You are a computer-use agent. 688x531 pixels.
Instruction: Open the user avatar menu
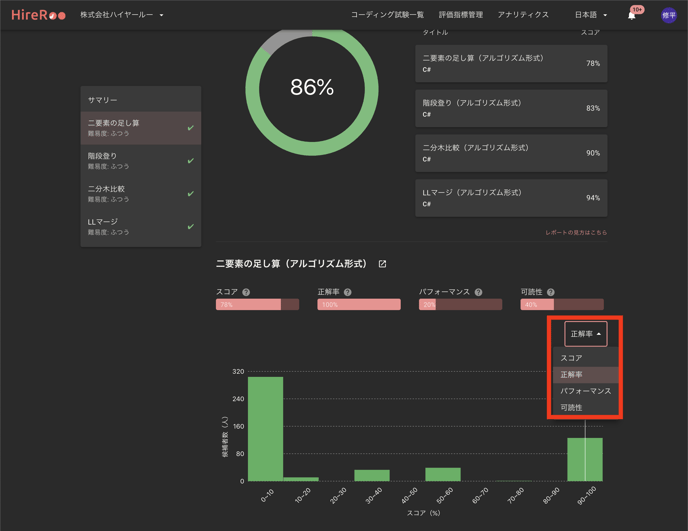click(669, 15)
